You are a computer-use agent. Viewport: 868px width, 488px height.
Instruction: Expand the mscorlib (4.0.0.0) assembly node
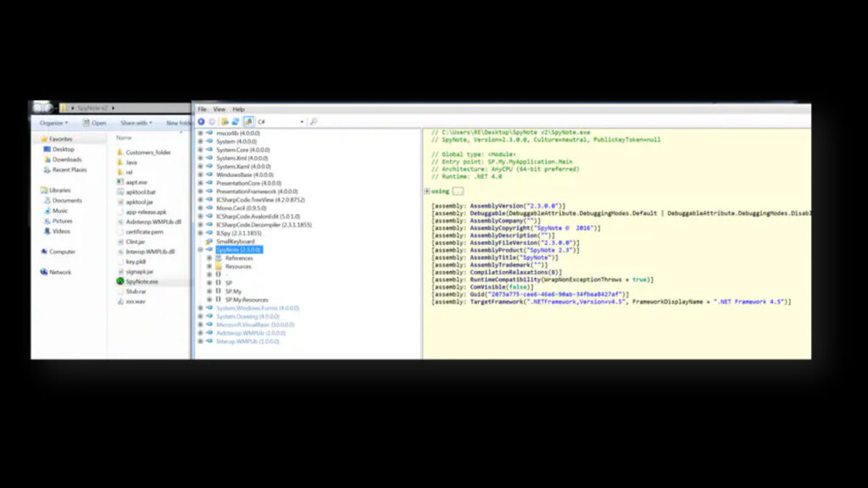(x=200, y=133)
